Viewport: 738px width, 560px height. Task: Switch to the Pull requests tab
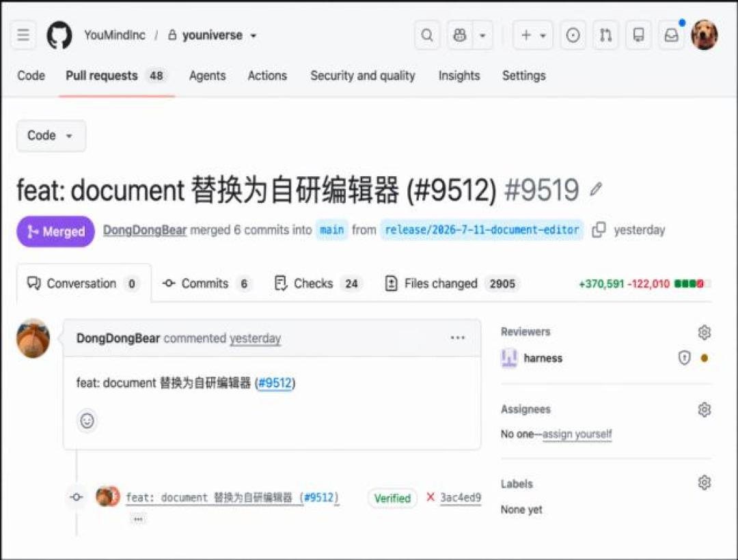pos(115,76)
